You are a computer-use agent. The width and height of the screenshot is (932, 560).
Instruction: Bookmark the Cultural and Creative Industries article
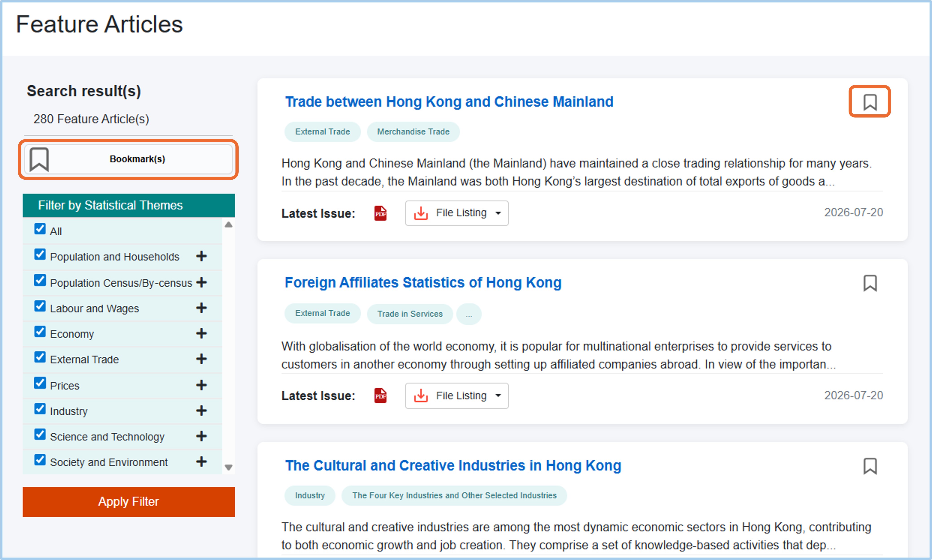[x=870, y=466]
